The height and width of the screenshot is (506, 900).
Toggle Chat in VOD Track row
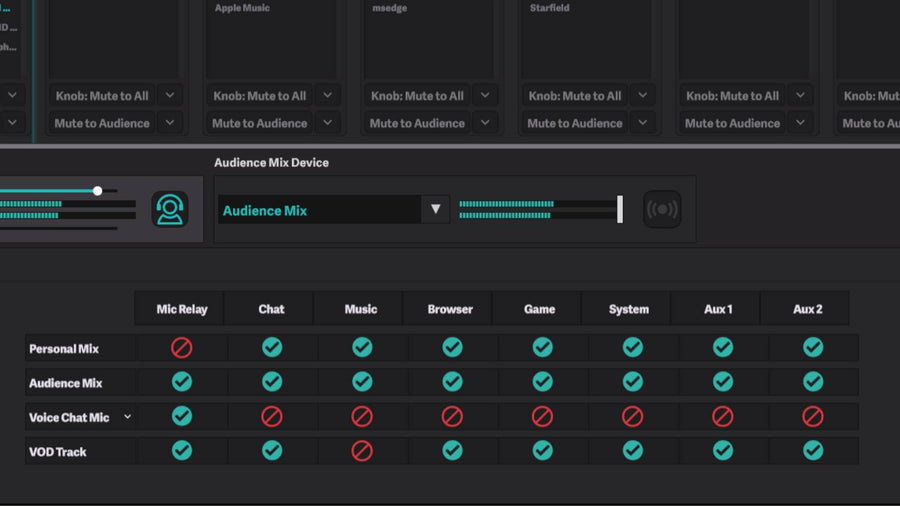272,451
